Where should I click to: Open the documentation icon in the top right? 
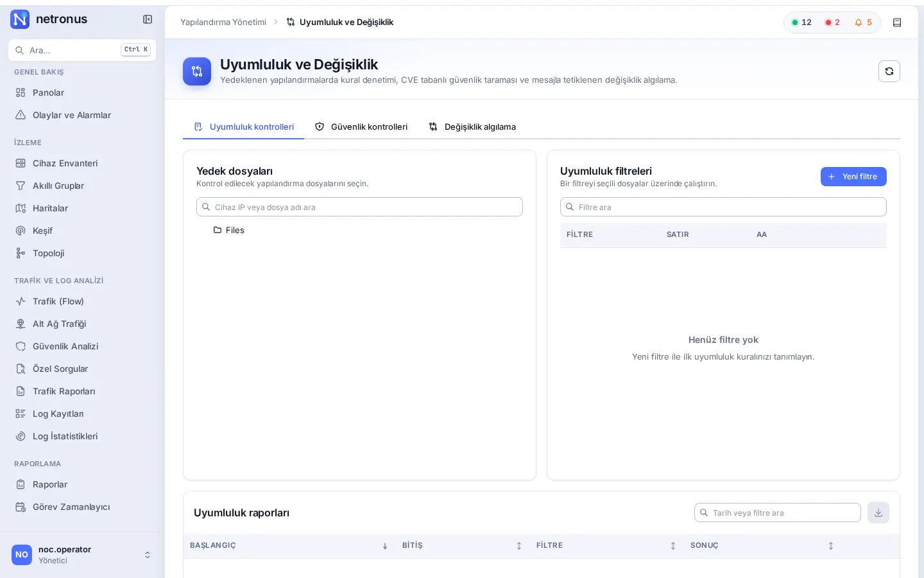tap(897, 22)
